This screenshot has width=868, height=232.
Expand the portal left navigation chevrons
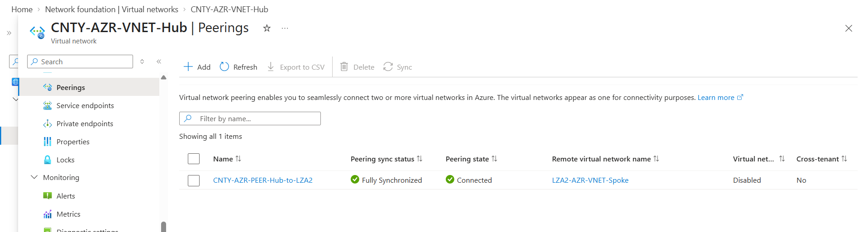(x=9, y=33)
